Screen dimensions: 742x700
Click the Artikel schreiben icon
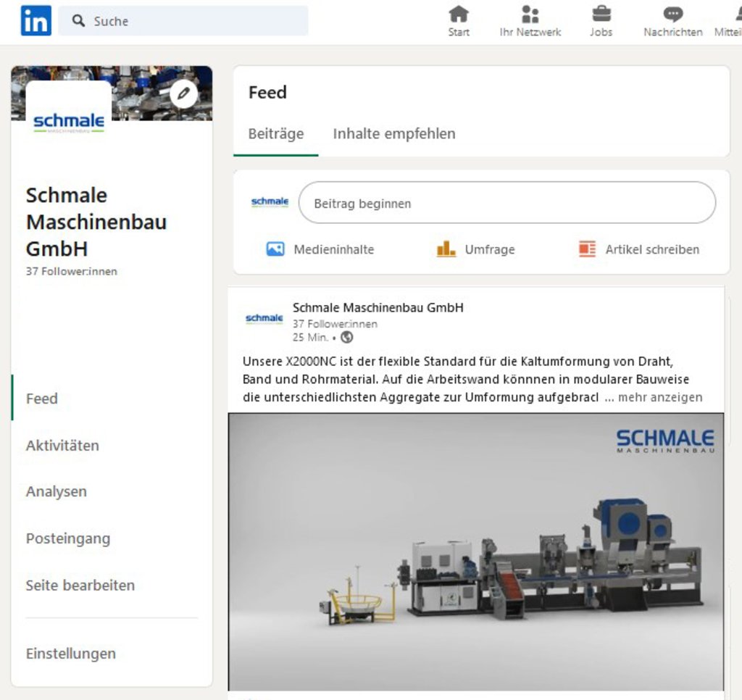pos(587,249)
